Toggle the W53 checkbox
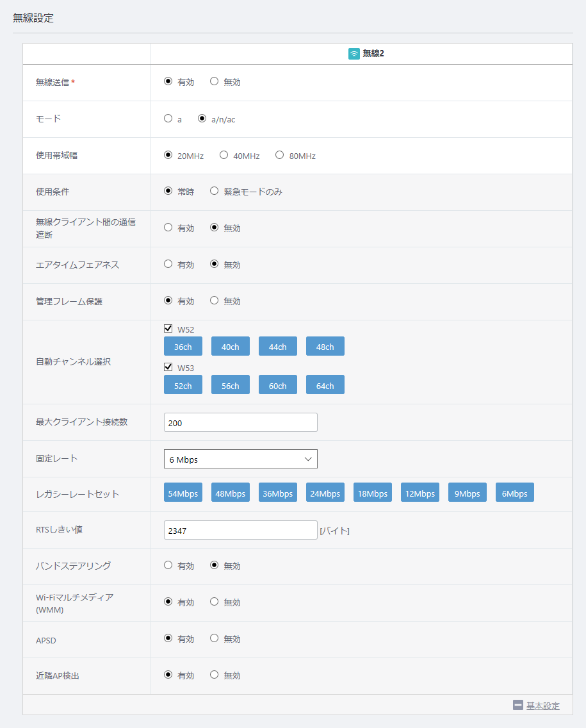 (168, 367)
